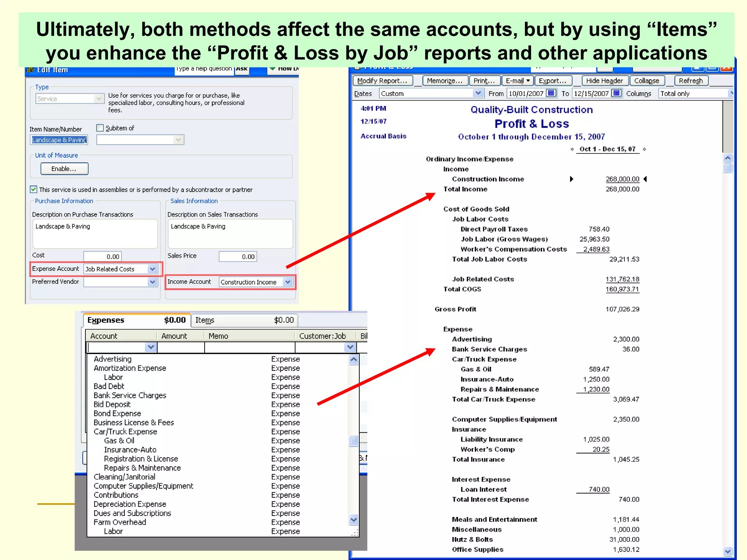Viewport: 747px width, 560px height.
Task: Click the scroll-down arrow in report window
Action: [x=728, y=552]
